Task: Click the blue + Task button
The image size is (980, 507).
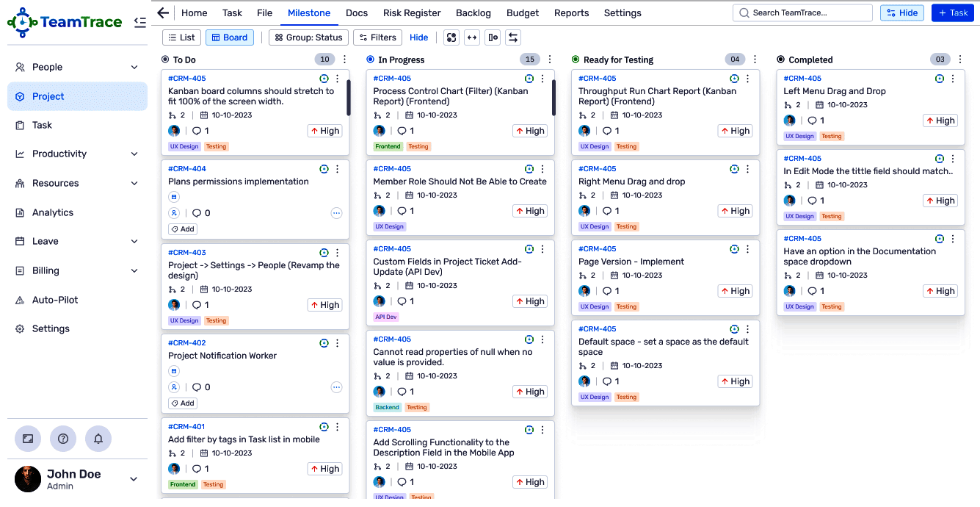Action: pos(952,12)
